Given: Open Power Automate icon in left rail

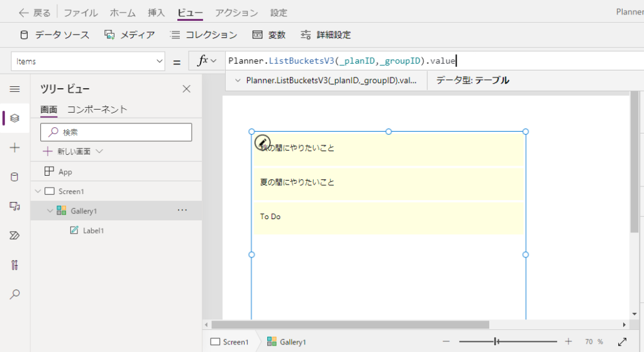Looking at the screenshot, I should [x=14, y=236].
